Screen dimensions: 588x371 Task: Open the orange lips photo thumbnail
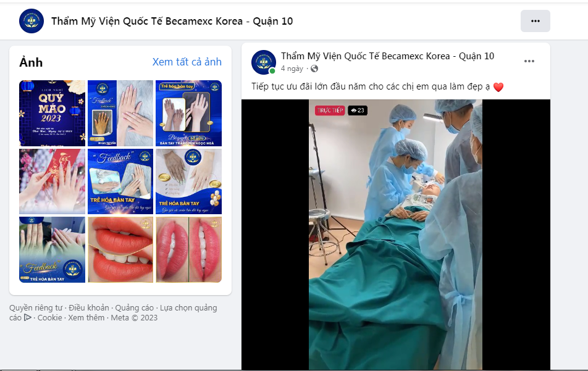(120, 249)
